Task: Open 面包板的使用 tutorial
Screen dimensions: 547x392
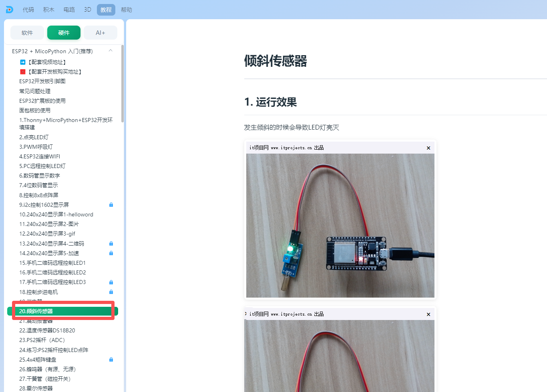Action: point(35,110)
